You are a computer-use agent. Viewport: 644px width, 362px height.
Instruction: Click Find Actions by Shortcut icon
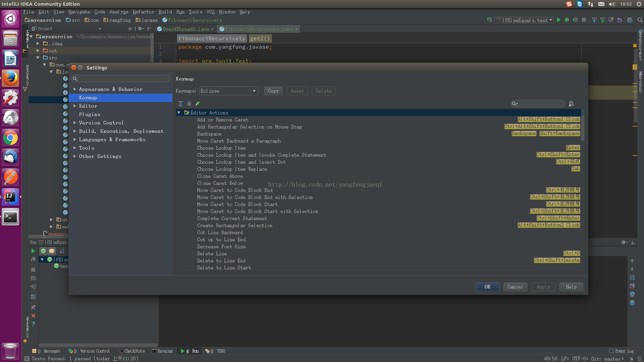(571, 104)
